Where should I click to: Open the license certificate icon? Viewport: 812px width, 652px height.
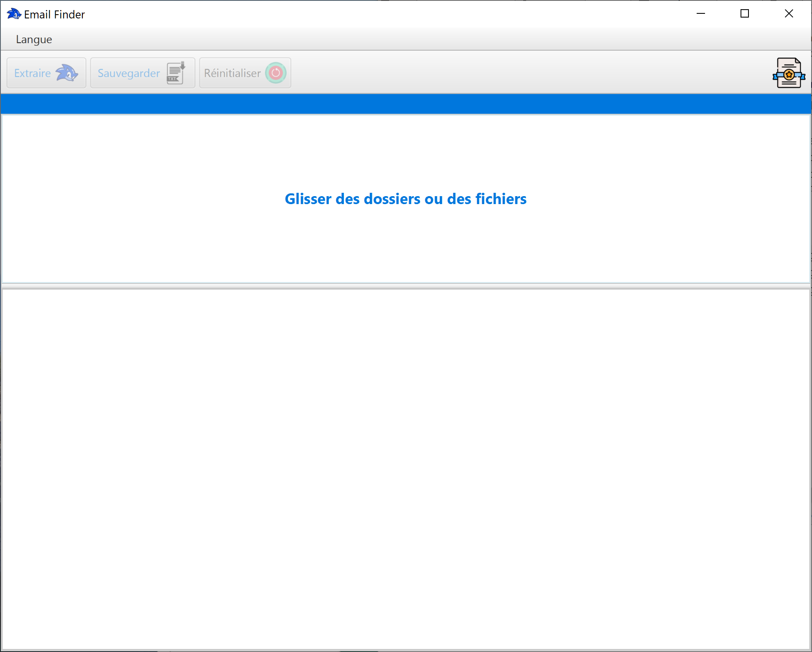(789, 73)
